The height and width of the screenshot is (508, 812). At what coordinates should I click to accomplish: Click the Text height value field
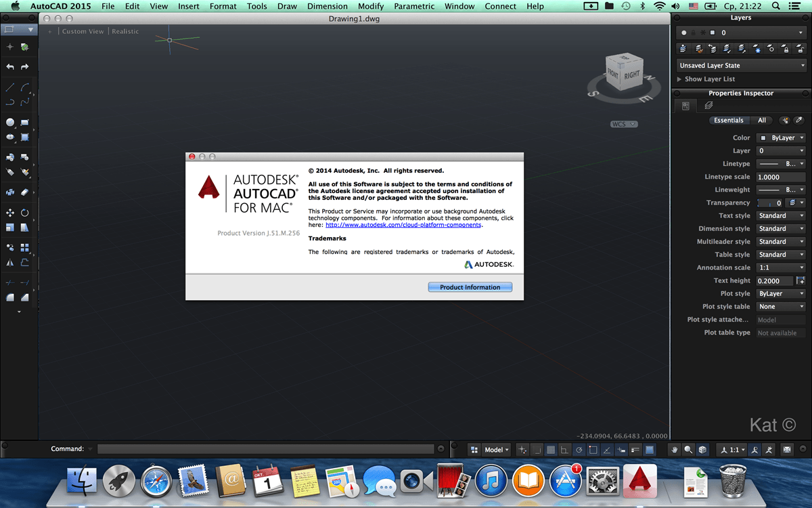pos(775,280)
